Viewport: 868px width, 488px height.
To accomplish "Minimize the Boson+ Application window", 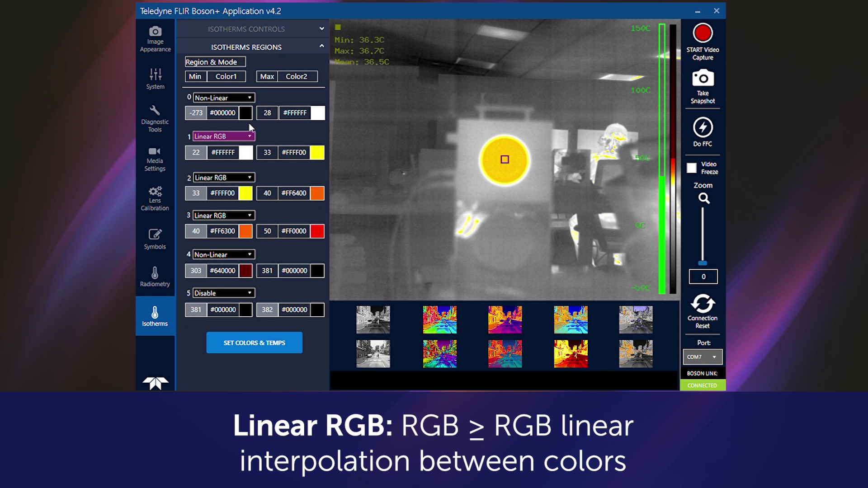I will [698, 11].
